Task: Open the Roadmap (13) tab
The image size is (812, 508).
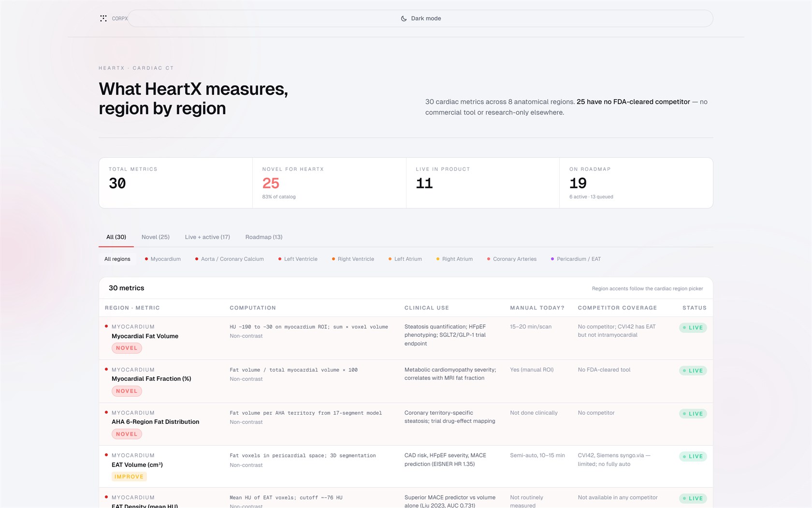Action: [264, 237]
